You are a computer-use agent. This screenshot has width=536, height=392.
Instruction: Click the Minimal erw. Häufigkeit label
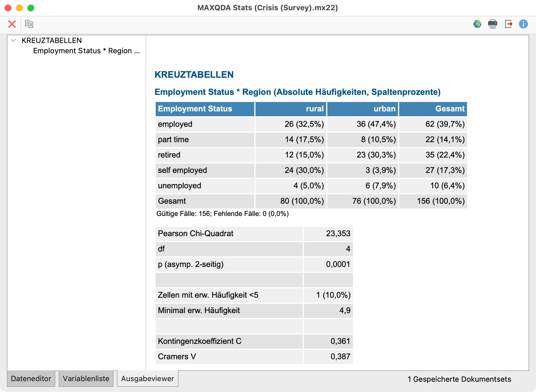click(229, 311)
